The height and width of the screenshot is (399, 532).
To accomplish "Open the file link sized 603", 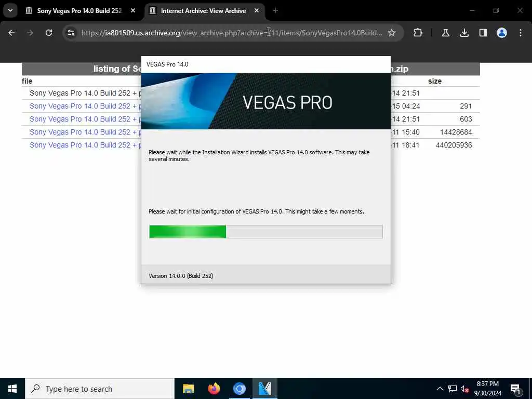I will (x=85, y=119).
